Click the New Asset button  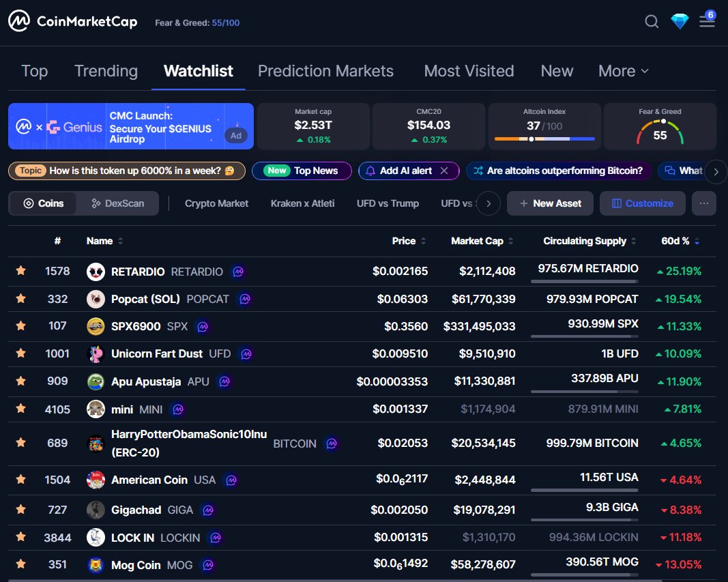550,203
